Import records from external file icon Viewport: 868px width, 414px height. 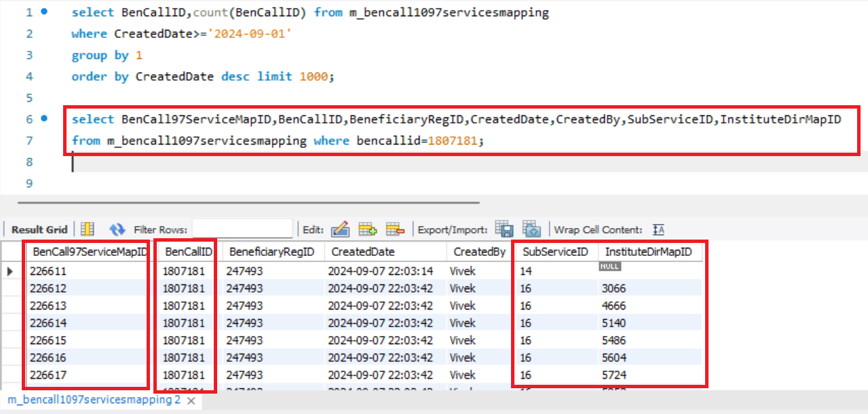pos(531,229)
